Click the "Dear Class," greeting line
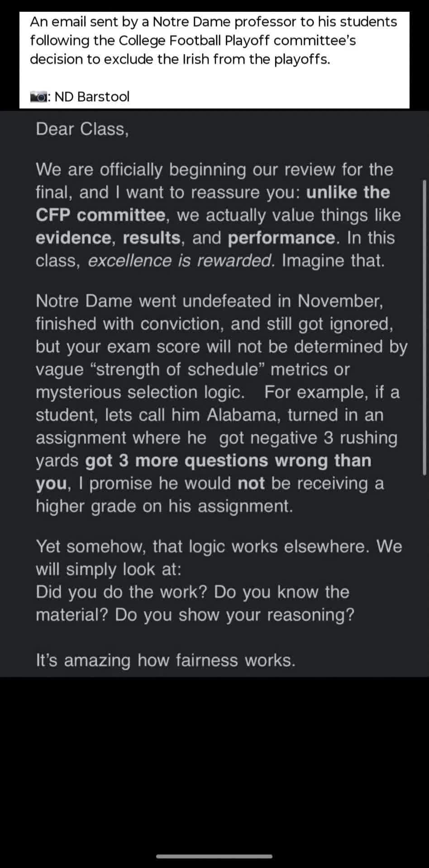 coord(82,129)
